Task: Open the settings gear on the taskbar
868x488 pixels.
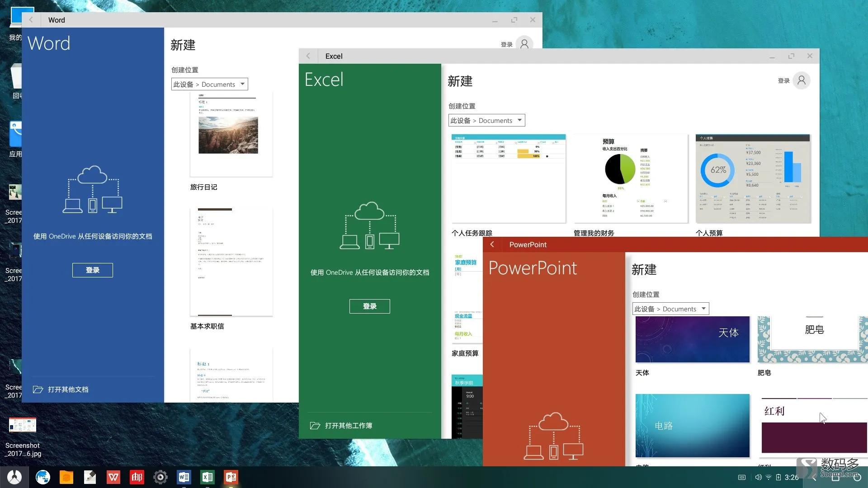Action: (160, 477)
